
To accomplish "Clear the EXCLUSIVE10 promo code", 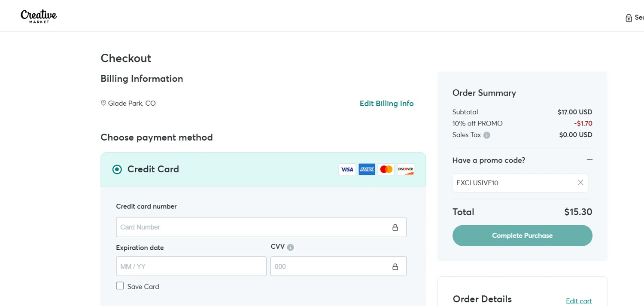I will tap(580, 183).
